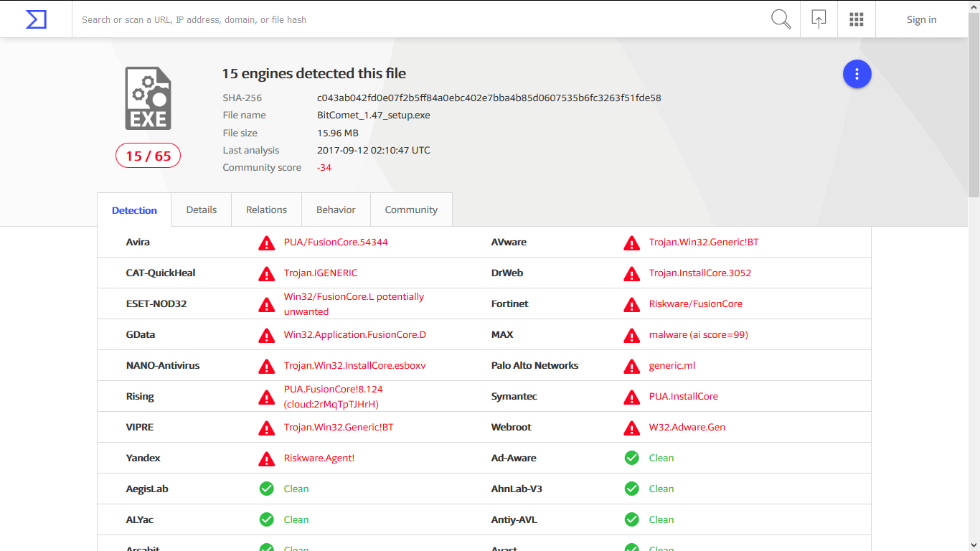The image size is (980, 551).
Task: Switch to the Details tab
Action: tap(201, 209)
